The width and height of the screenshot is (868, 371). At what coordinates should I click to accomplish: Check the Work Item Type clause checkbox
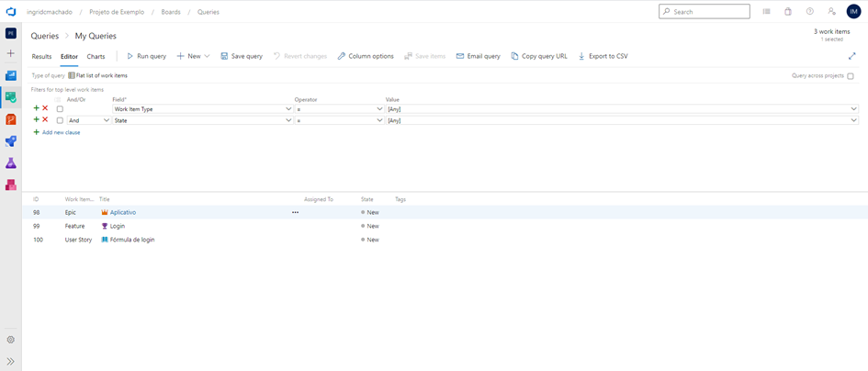pos(60,109)
